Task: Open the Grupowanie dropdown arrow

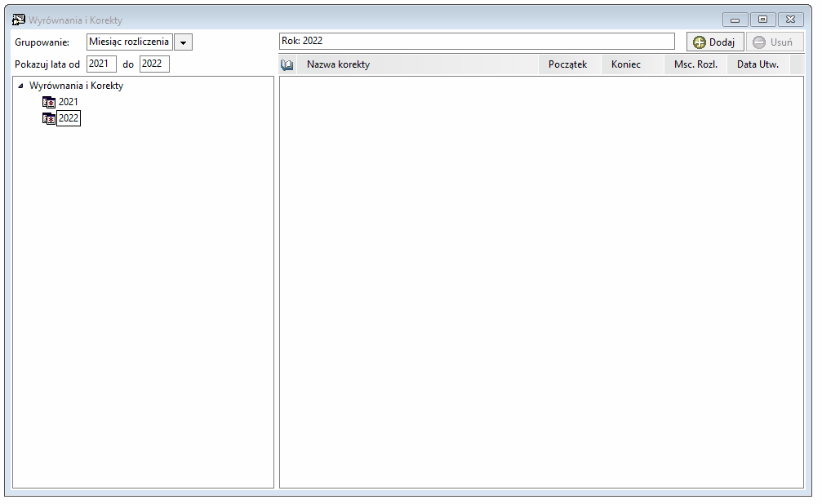Action: point(184,42)
